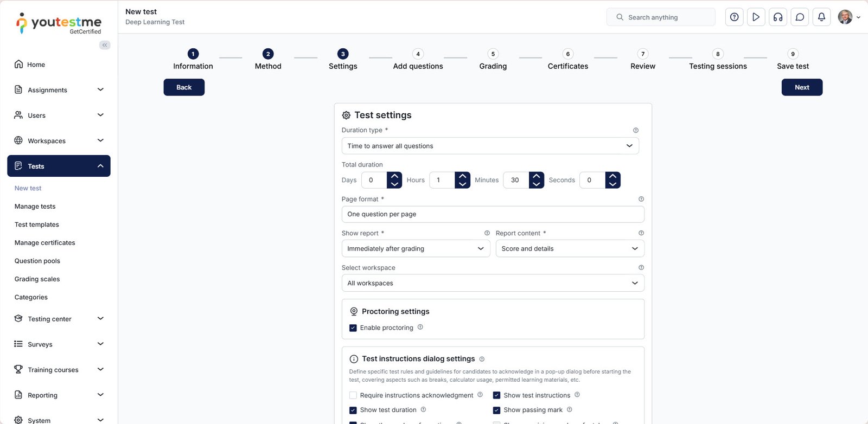The image size is (868, 424).
Task: Go to Manage tests in sidebar
Action: point(35,207)
